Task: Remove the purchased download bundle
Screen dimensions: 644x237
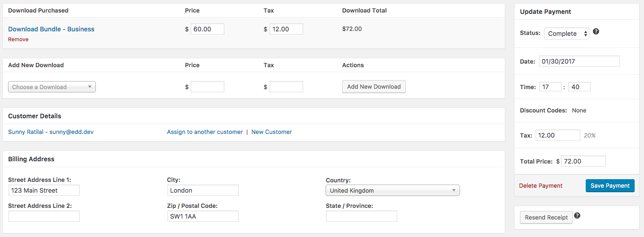Action: pos(18,39)
